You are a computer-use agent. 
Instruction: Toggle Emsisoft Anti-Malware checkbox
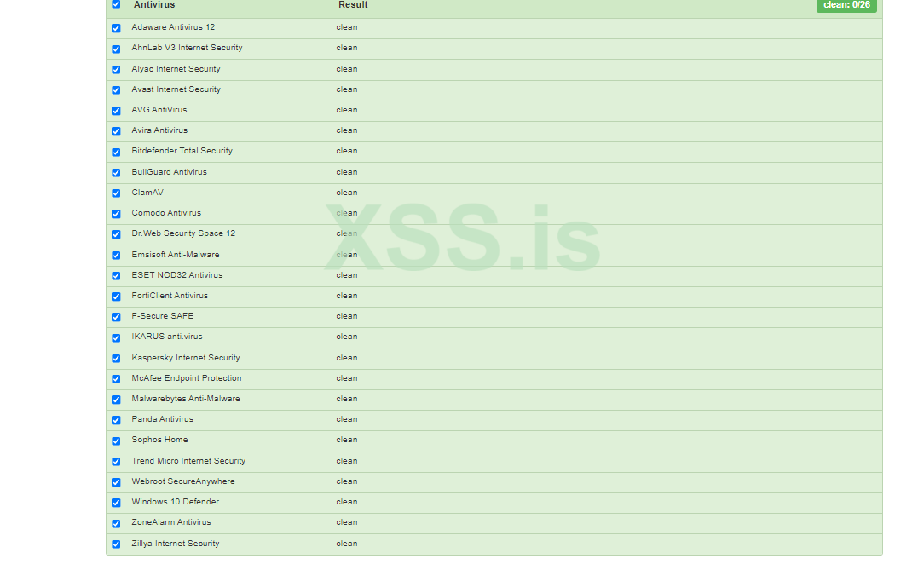pos(116,255)
